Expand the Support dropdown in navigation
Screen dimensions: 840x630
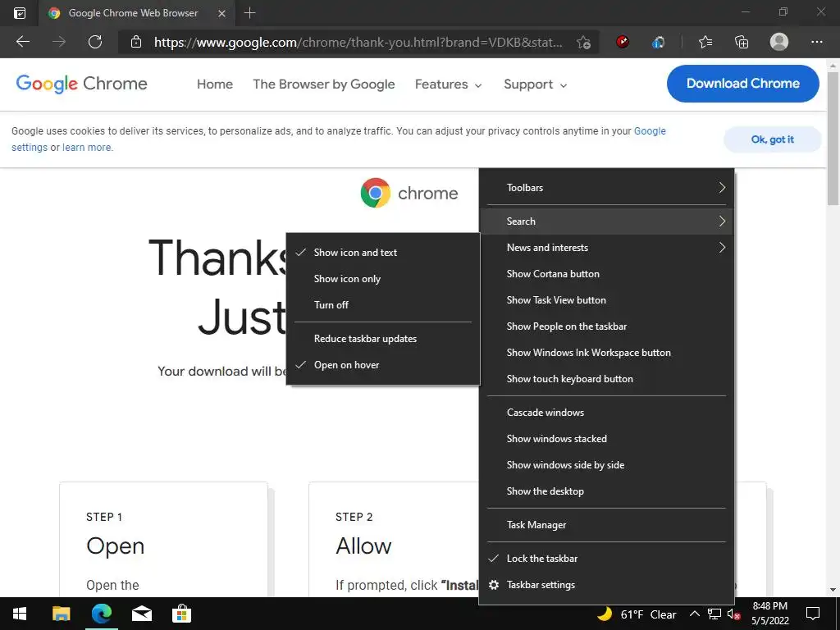pos(535,84)
